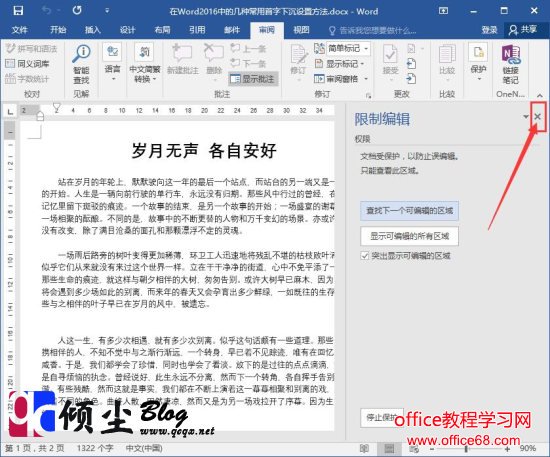Switch to the 邮件 tab
Viewport: 550px width, 457px height.
pos(232,30)
